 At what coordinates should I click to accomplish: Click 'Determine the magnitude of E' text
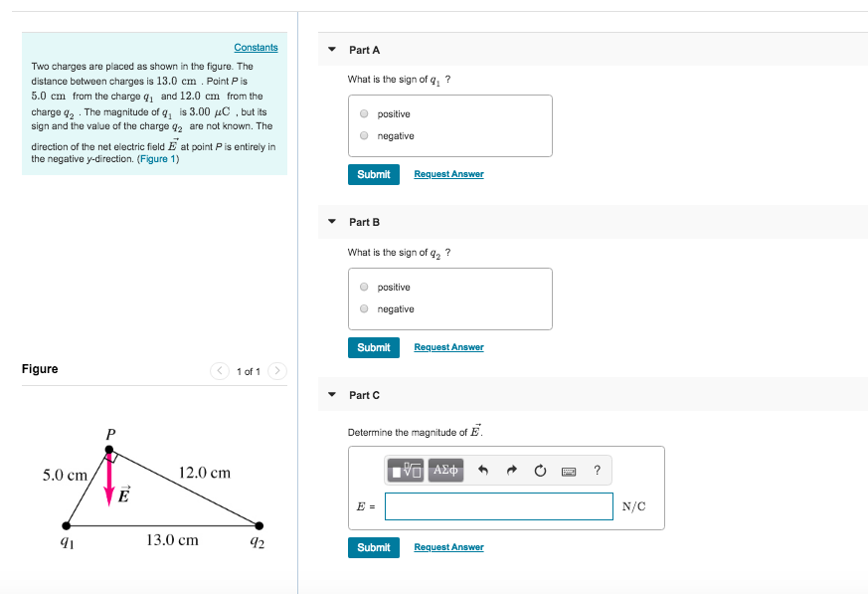pyautogui.click(x=416, y=431)
